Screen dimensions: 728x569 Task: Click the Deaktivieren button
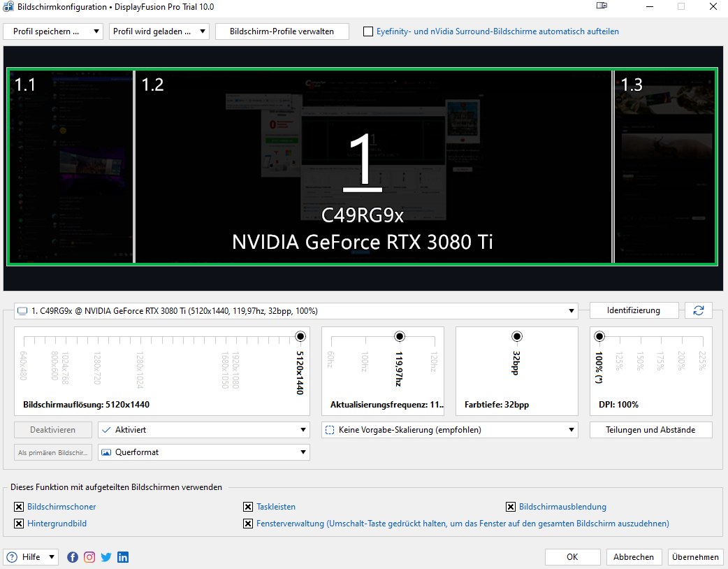point(53,430)
